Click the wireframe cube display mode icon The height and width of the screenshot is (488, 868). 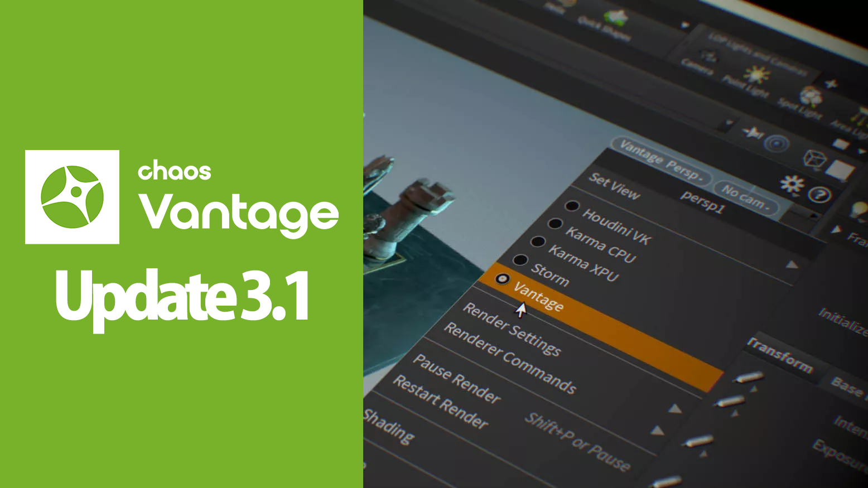click(815, 160)
